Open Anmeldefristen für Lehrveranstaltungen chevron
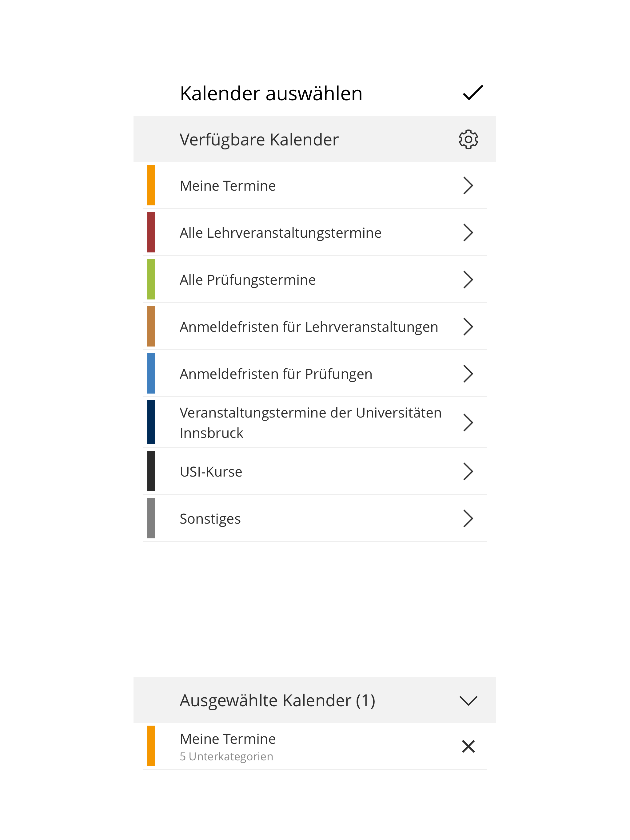This screenshot has width=630, height=840. click(x=468, y=327)
